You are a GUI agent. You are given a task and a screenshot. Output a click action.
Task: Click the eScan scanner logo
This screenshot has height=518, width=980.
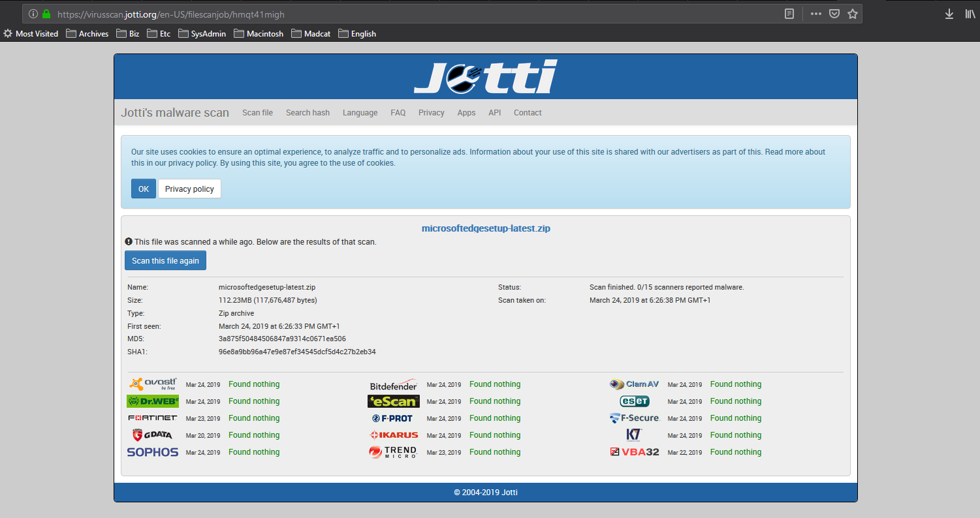click(x=394, y=401)
